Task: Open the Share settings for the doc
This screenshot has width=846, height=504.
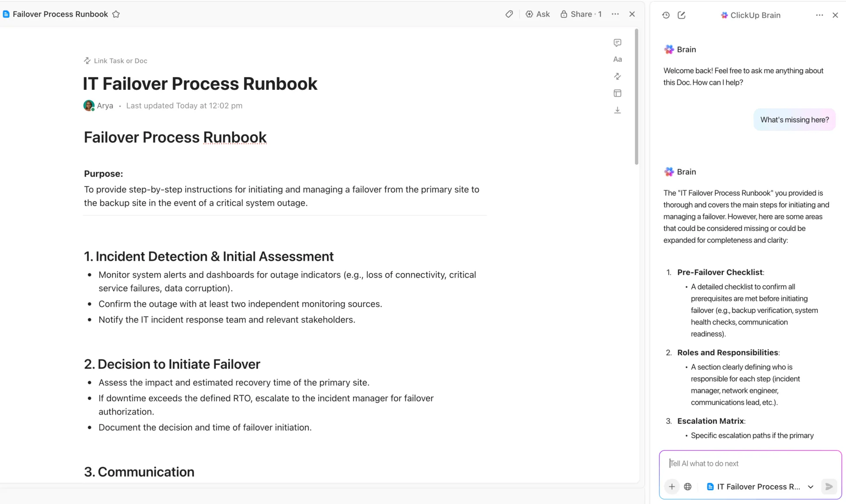Action: 581,14
